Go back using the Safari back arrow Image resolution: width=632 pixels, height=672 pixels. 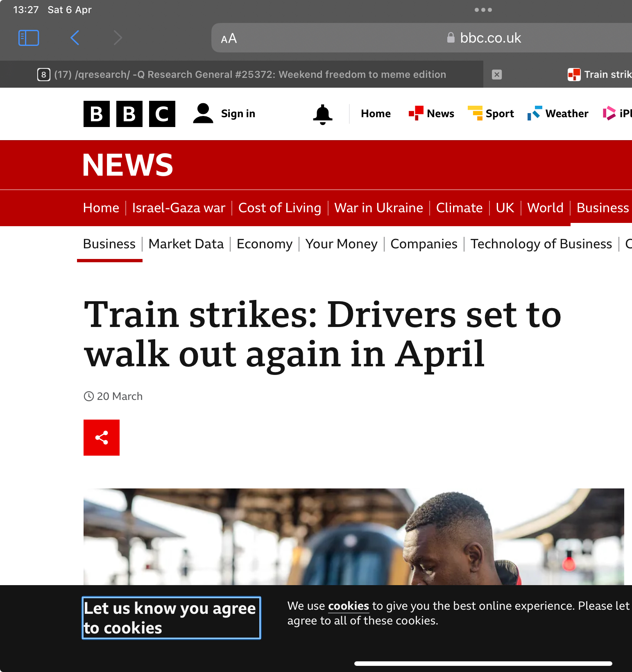coord(75,38)
